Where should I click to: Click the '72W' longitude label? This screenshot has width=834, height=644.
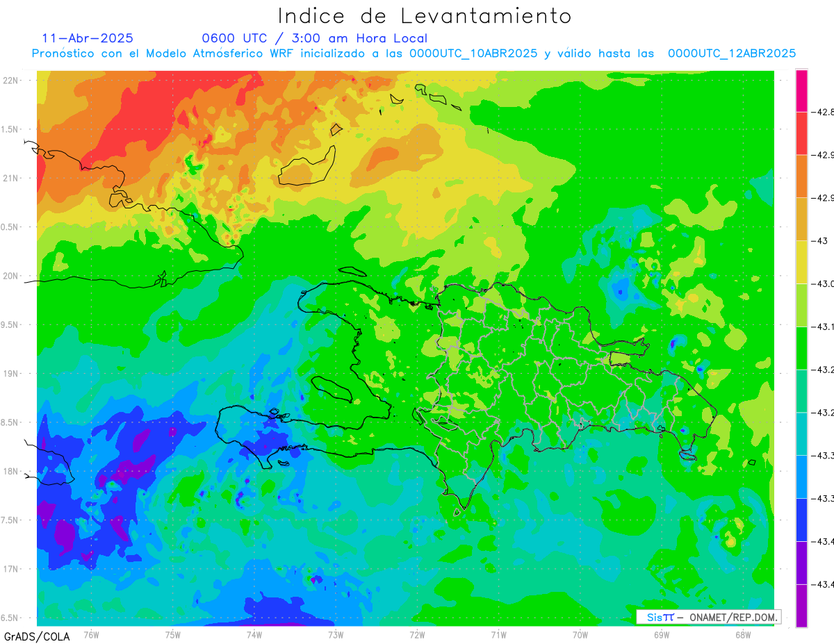pyautogui.click(x=417, y=635)
